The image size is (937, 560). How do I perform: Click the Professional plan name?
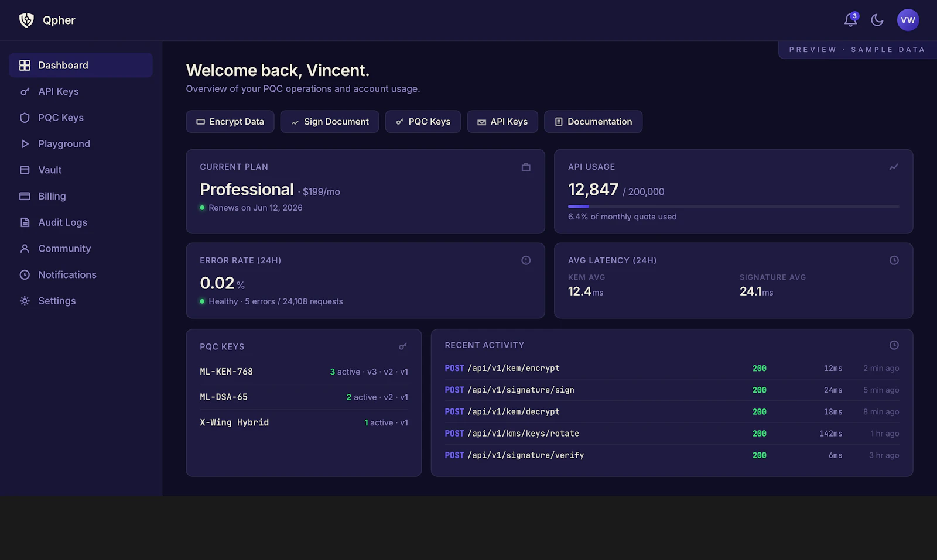(247, 190)
